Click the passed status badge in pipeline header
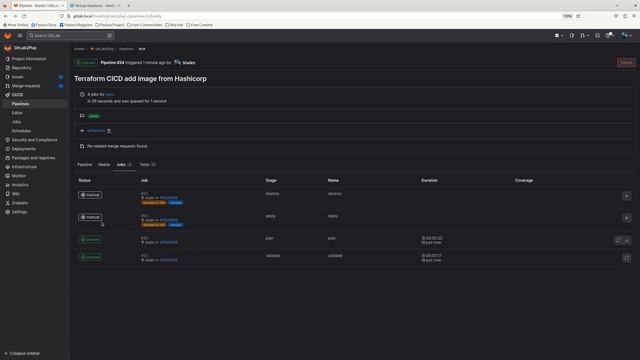 pyautogui.click(x=86, y=63)
